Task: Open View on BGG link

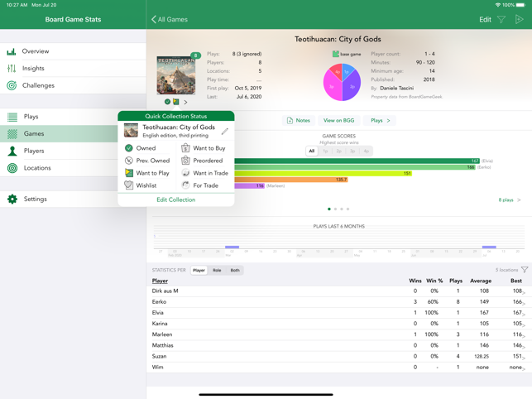Action: tap(338, 121)
